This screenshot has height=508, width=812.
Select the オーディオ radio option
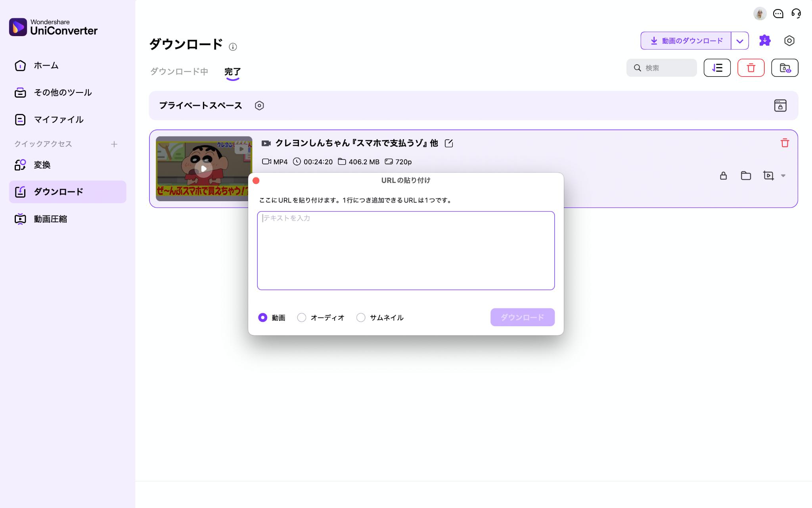302,317
